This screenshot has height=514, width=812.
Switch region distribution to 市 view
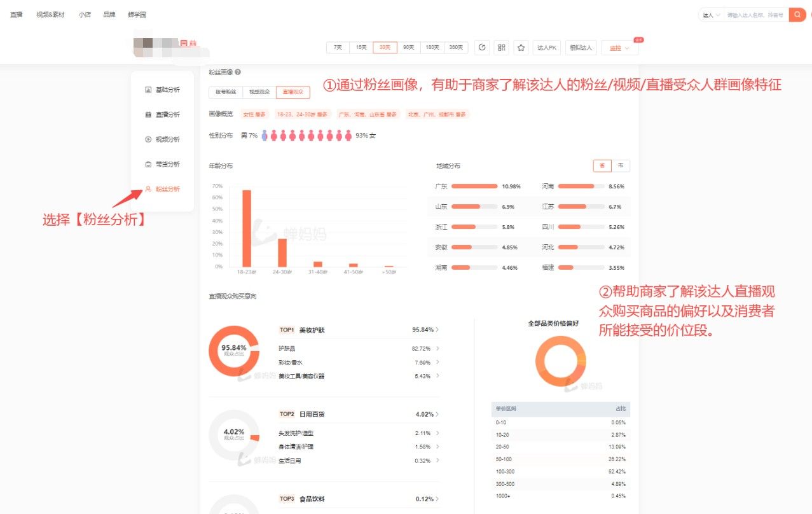(x=621, y=165)
